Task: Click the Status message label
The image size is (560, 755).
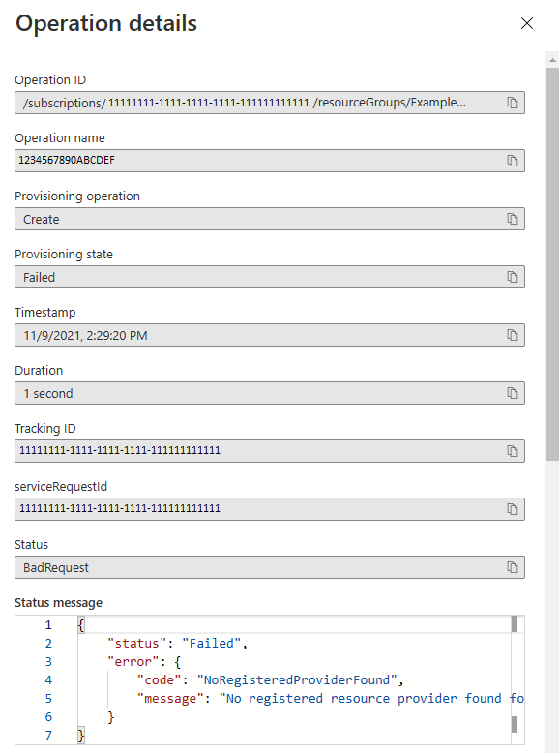Action: coord(58,602)
